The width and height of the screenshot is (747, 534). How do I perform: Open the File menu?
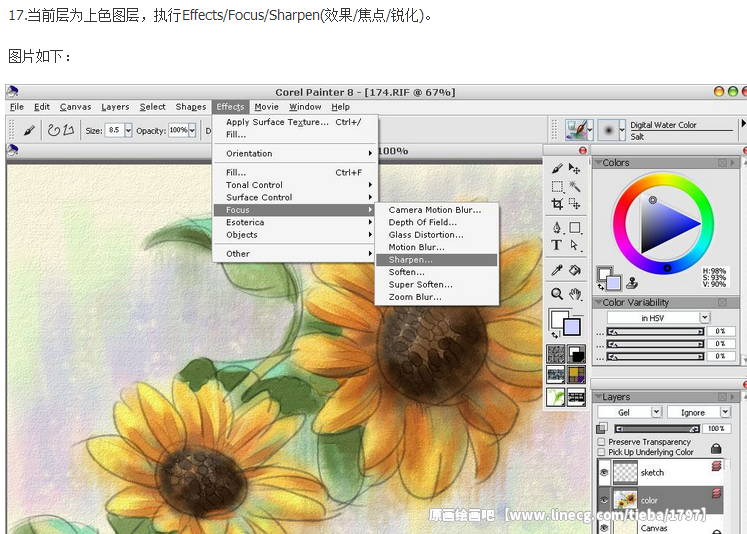pos(17,107)
